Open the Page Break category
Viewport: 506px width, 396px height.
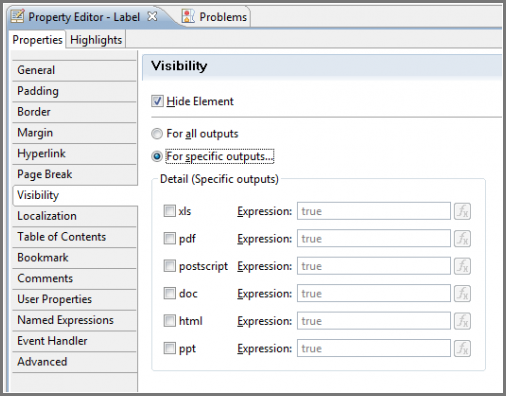pos(75,174)
